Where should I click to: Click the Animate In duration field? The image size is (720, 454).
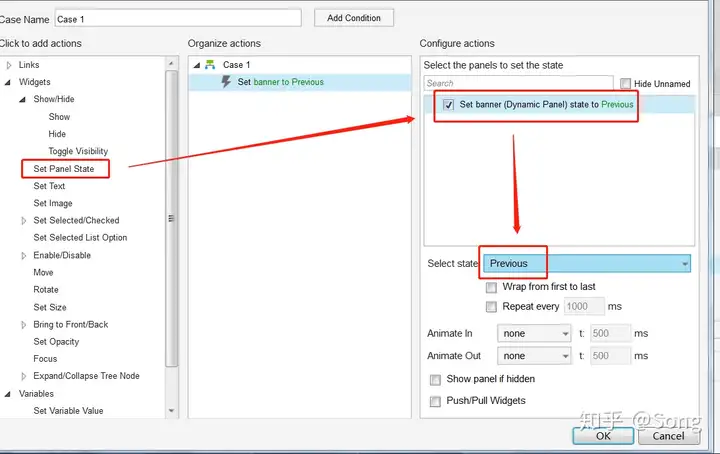(x=610, y=333)
